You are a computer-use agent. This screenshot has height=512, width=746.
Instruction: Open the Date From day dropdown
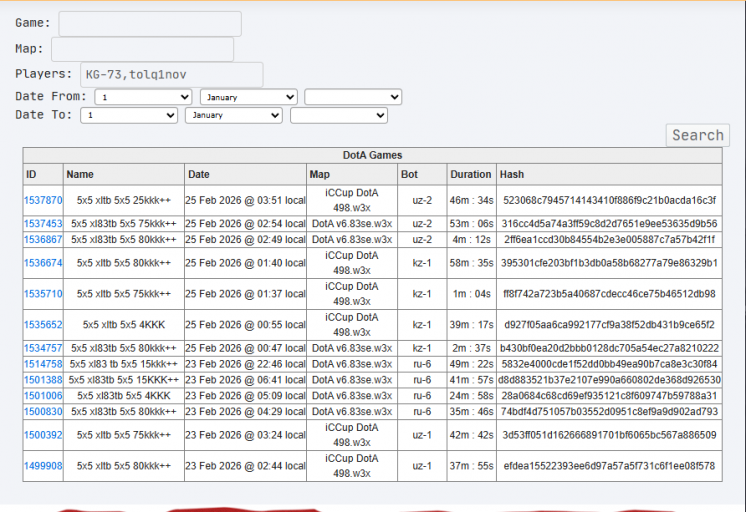pos(143,97)
